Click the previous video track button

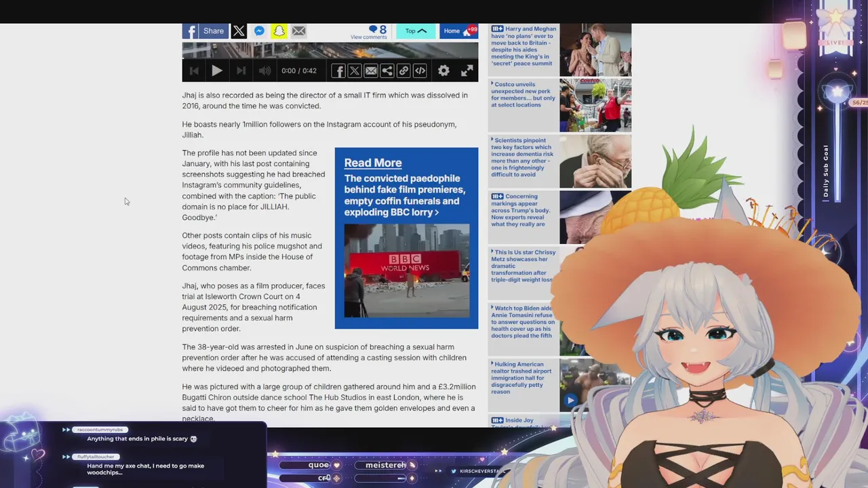(x=194, y=70)
